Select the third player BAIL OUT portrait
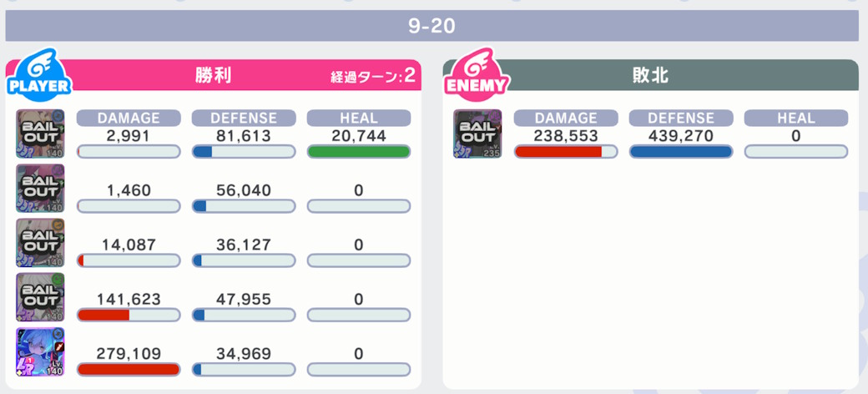The image size is (868, 394). [x=40, y=243]
